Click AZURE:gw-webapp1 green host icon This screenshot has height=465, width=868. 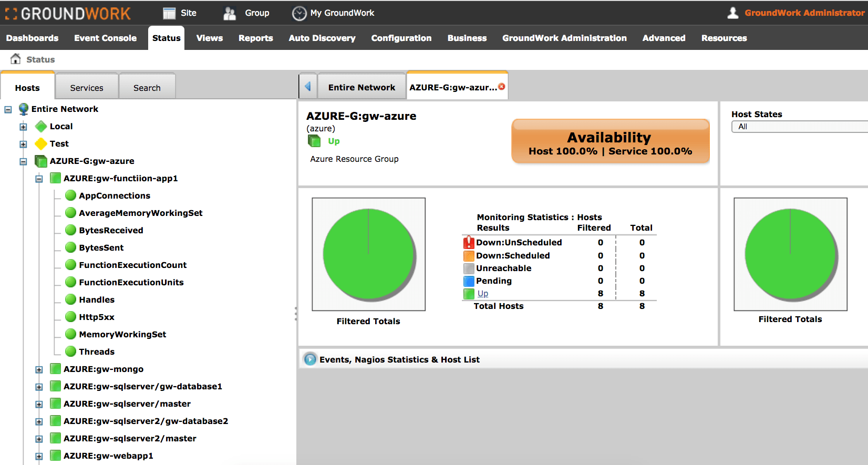point(55,456)
